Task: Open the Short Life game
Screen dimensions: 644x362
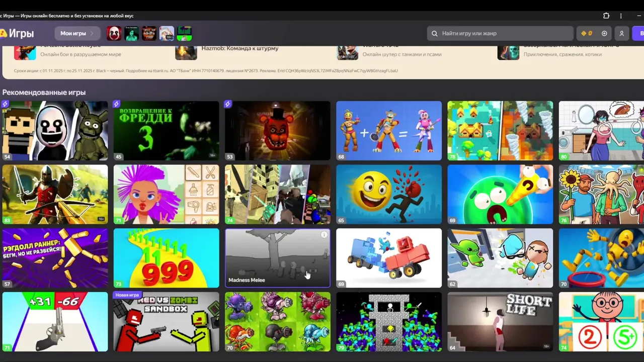Action: click(500, 322)
